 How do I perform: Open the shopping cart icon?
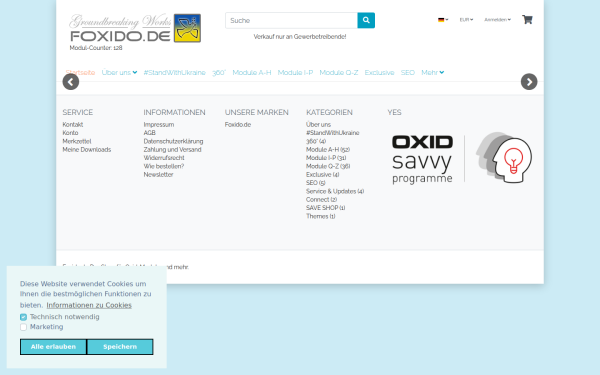(x=527, y=20)
